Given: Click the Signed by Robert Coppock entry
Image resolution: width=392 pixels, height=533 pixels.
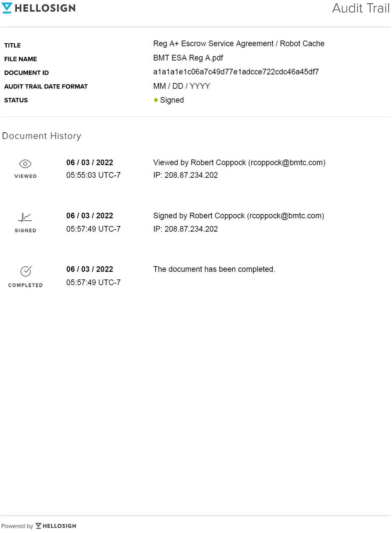Looking at the screenshot, I should (238, 216).
